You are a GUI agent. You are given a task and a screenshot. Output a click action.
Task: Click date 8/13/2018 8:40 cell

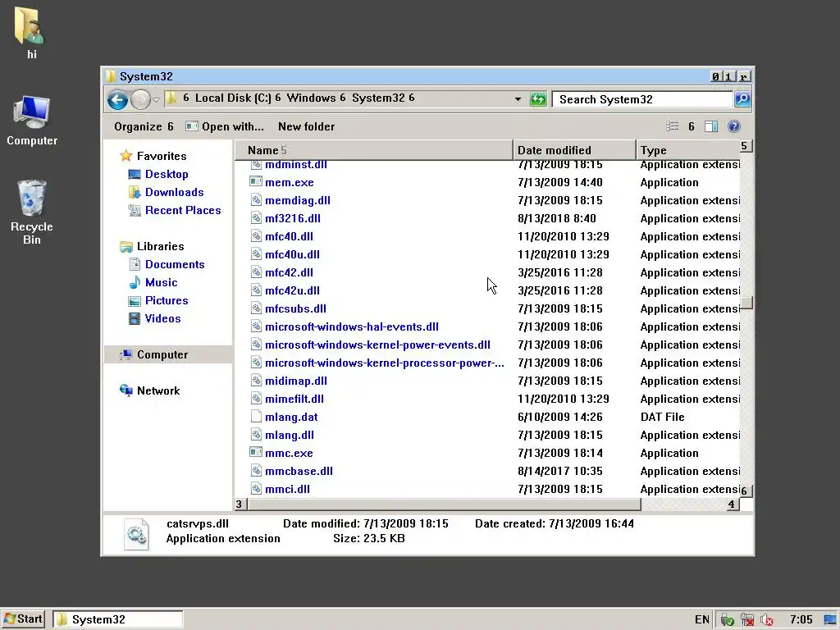557,218
